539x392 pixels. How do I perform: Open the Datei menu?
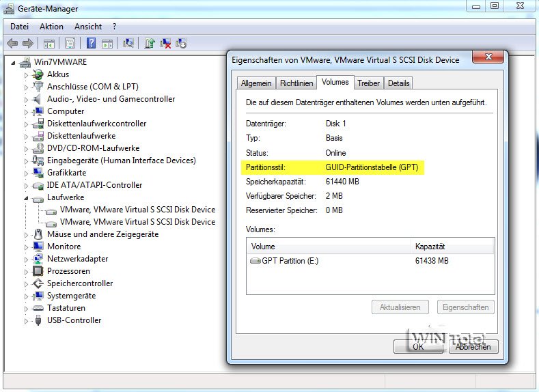(x=19, y=27)
